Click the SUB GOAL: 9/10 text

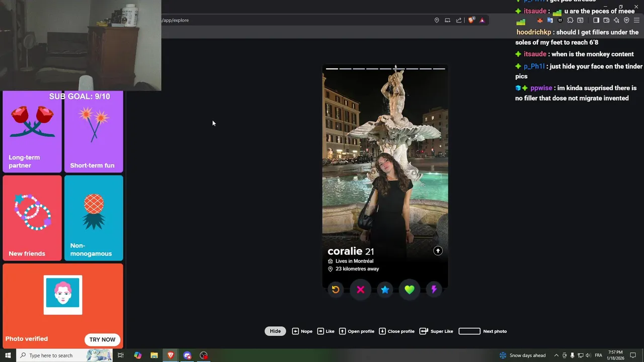click(x=79, y=97)
